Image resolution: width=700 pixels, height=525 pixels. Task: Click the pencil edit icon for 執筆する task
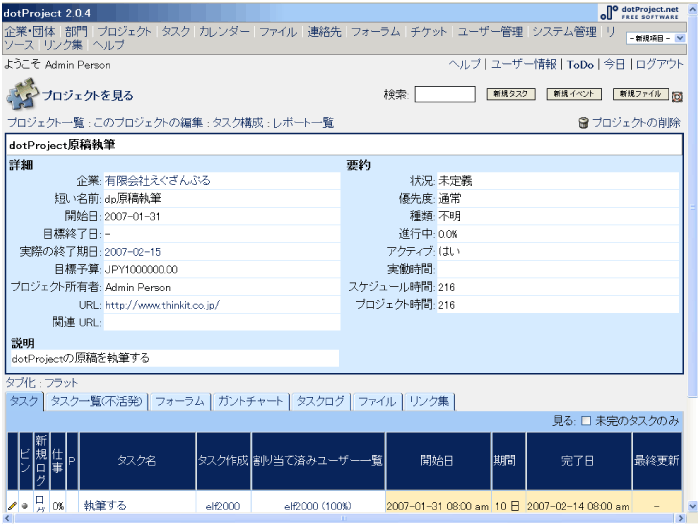pyautogui.click(x=12, y=506)
